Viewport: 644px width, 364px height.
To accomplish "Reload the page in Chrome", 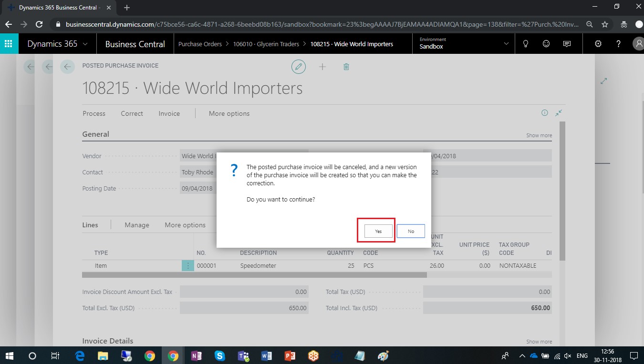I will [x=40, y=24].
